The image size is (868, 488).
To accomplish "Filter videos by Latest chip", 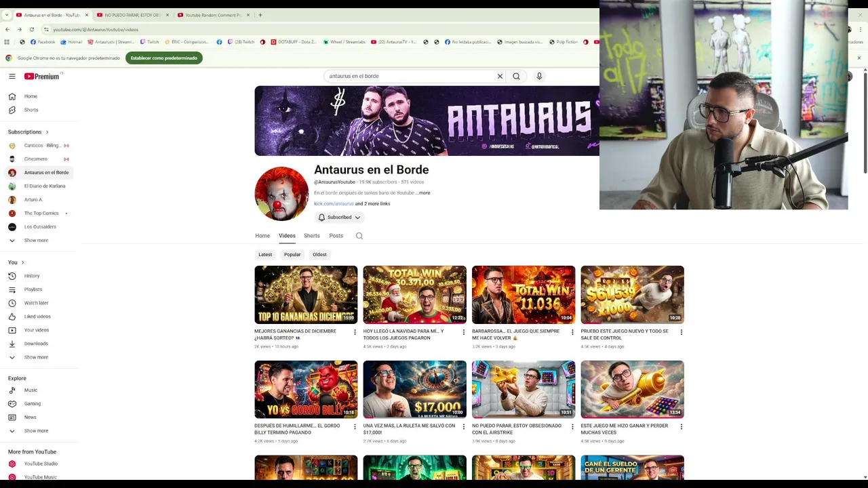I will pos(265,255).
